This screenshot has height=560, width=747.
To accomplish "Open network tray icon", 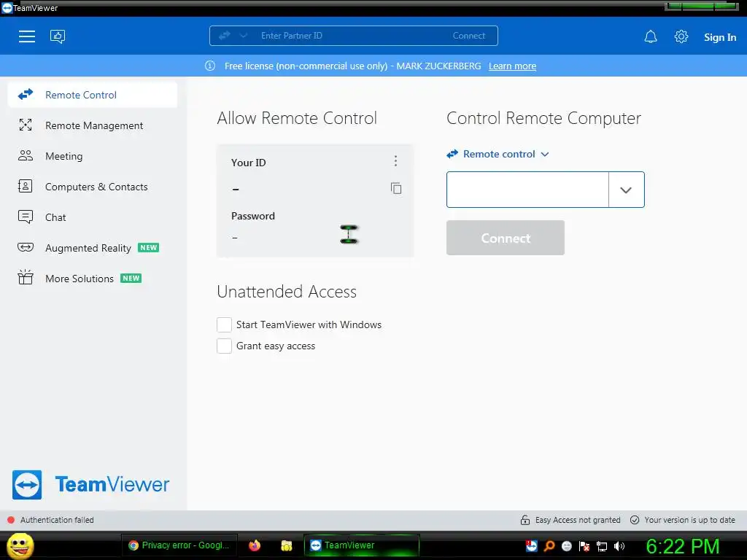I will pyautogui.click(x=602, y=546).
